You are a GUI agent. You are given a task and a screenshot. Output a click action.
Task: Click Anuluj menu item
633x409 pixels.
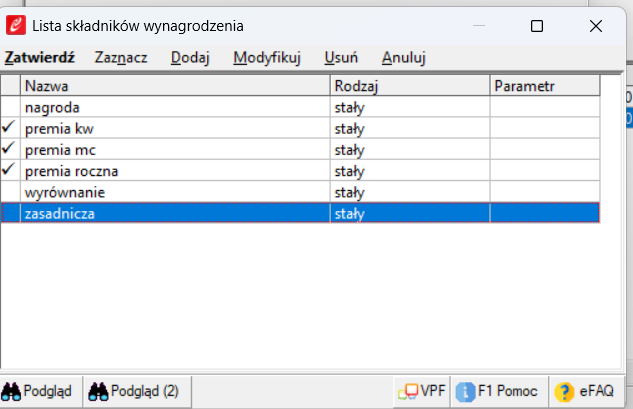404,57
